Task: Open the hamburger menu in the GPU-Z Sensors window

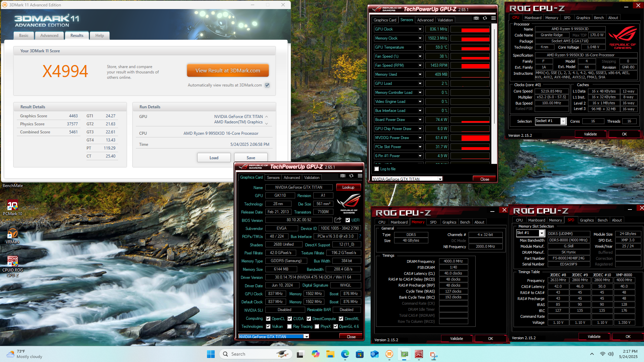Action: click(493, 18)
